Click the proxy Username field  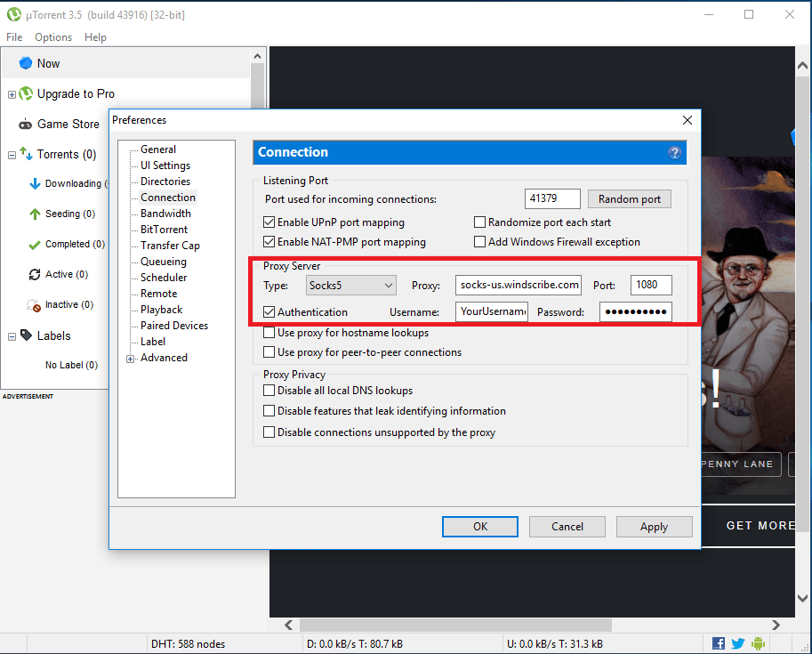tap(492, 312)
